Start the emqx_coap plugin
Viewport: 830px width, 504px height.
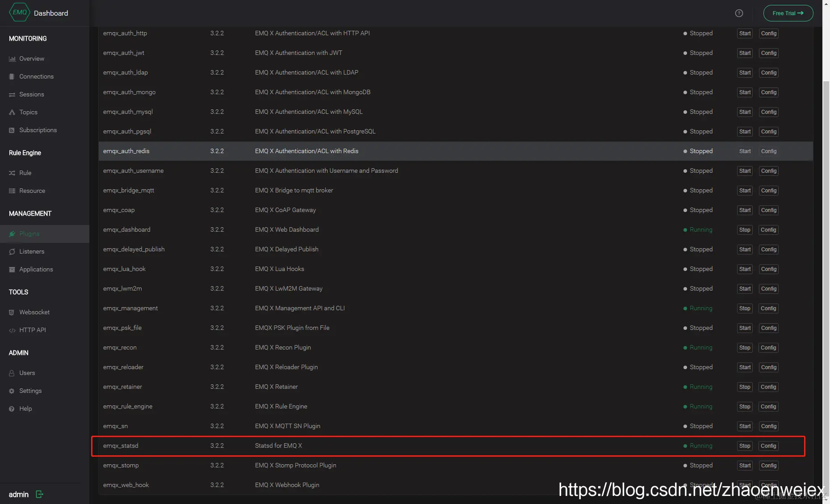[745, 210]
